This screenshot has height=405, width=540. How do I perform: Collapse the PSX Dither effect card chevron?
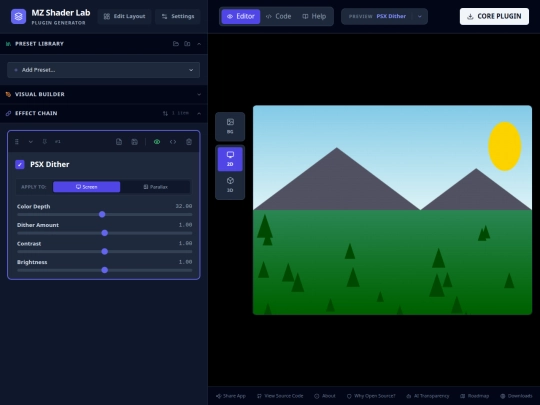click(x=31, y=142)
